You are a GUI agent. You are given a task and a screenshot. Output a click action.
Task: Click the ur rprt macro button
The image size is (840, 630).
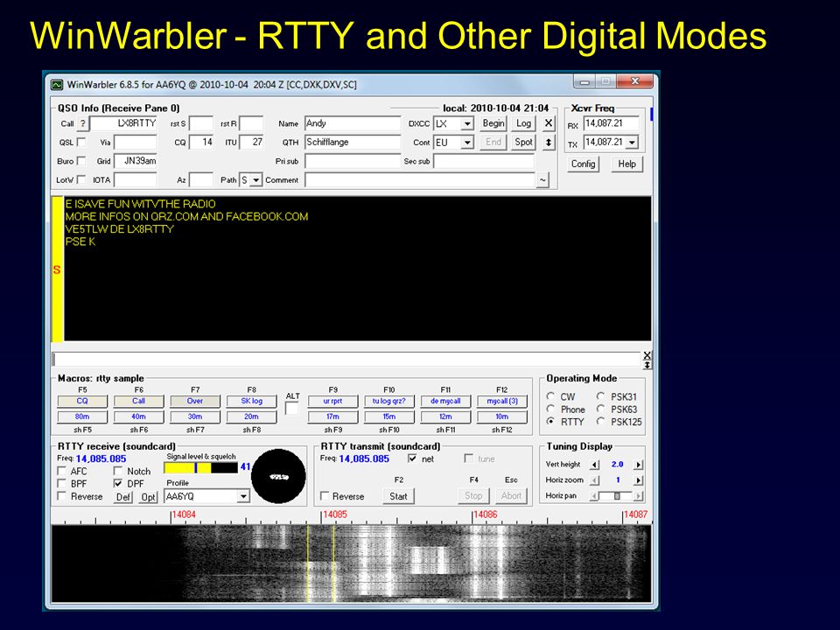tap(332, 401)
